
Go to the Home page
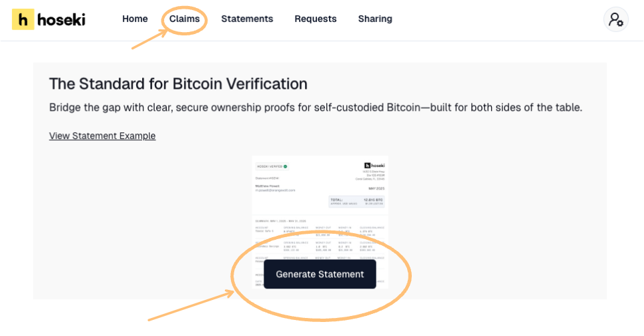tap(135, 19)
